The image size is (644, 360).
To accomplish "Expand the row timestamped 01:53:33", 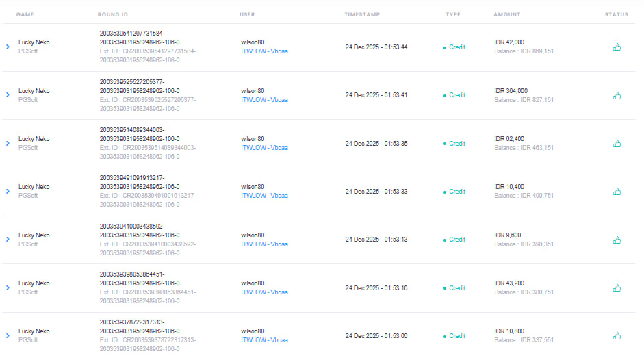I will 8,192.
